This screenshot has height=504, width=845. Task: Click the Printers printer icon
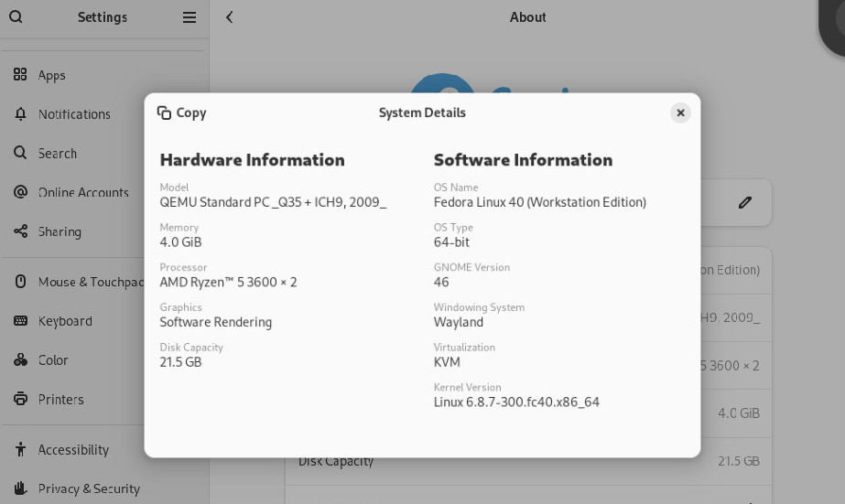[20, 399]
